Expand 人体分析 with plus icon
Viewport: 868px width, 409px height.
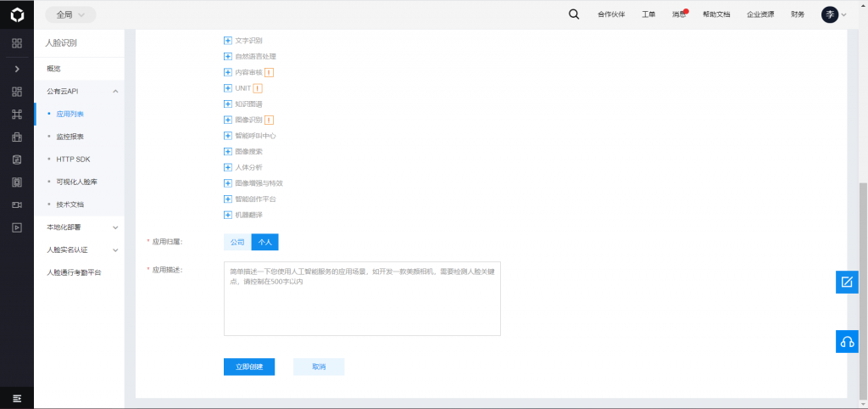click(227, 167)
